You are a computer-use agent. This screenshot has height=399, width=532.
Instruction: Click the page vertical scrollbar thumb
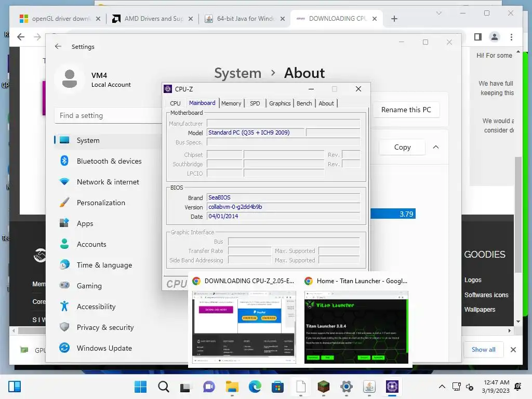pyautogui.click(x=518, y=215)
